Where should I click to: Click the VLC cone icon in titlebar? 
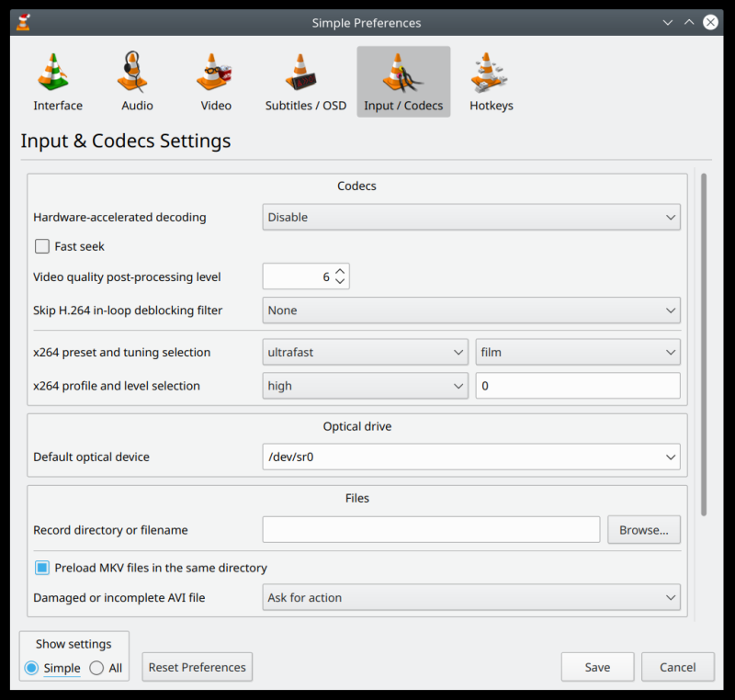click(21, 22)
